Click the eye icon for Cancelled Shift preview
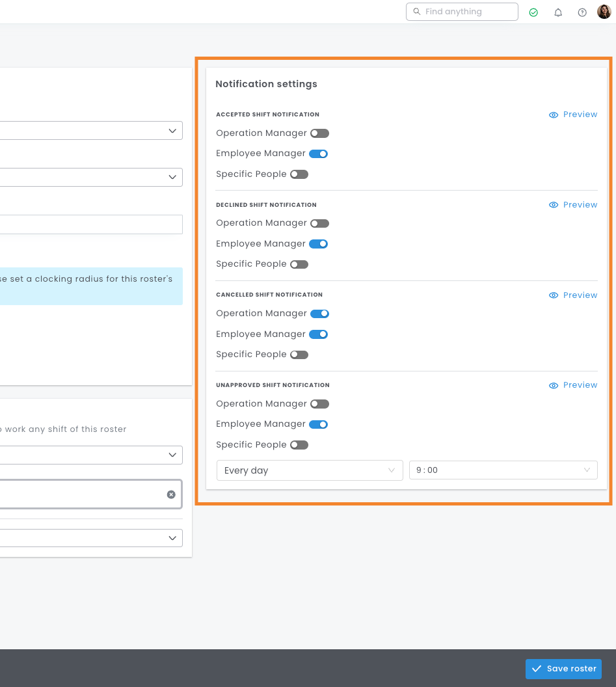 coord(554,295)
